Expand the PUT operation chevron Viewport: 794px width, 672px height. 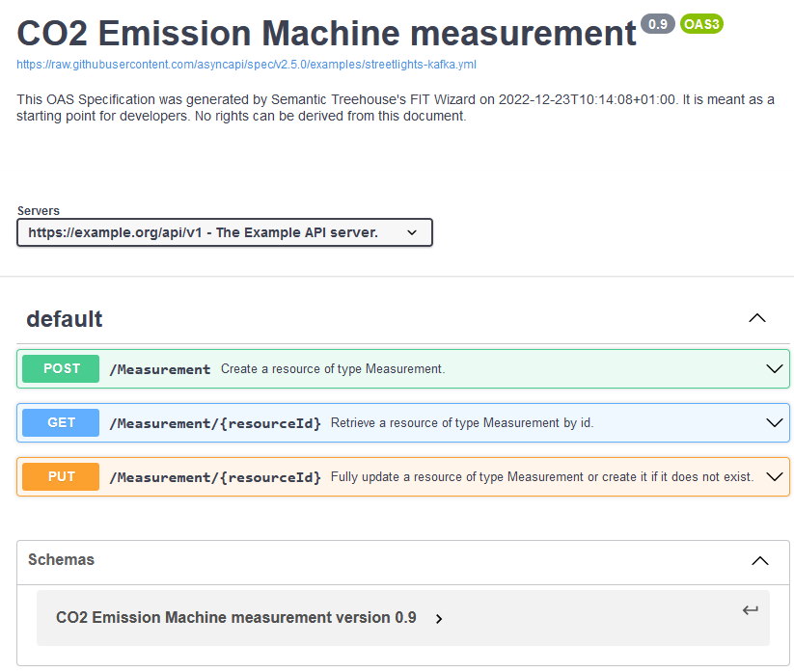775,476
